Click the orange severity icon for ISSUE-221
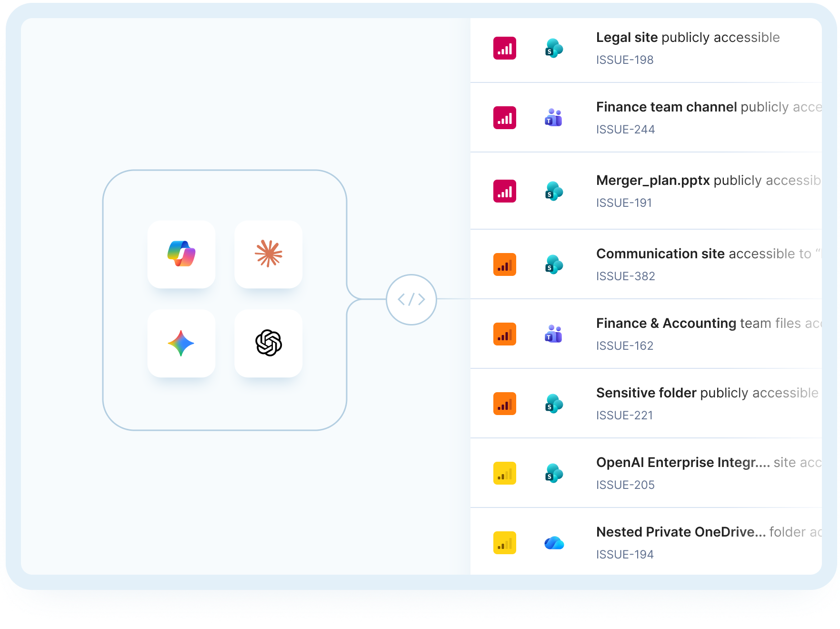This screenshot has width=840, height=629. pos(505,404)
